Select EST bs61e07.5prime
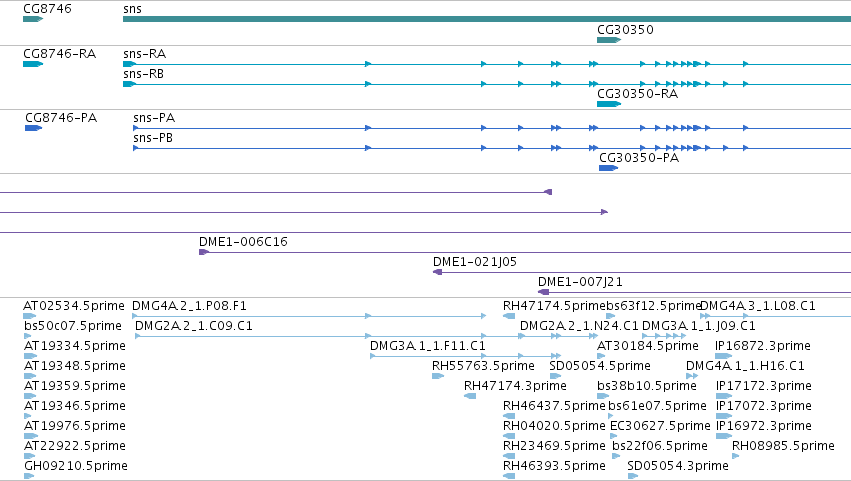The image size is (851, 481). click(x=611, y=416)
